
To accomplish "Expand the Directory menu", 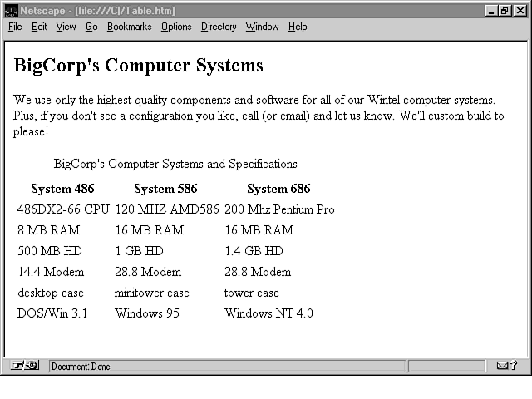I will 219,27.
